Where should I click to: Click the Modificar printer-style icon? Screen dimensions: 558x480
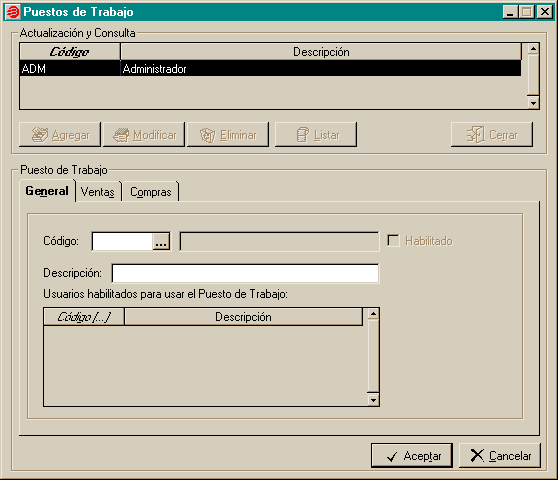(121, 135)
